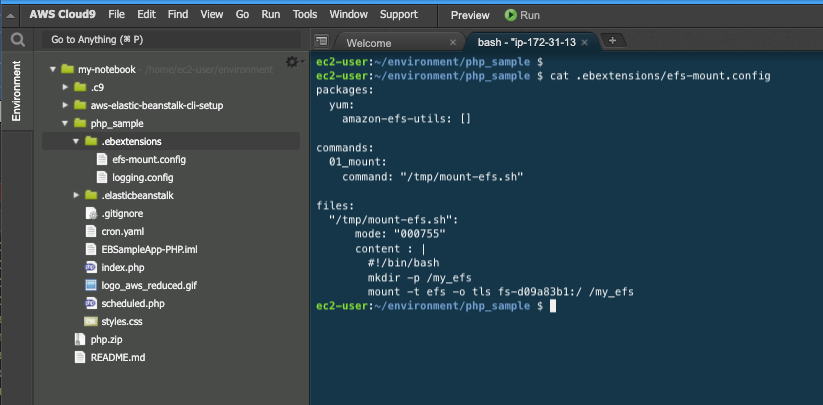
Task: Open the Window menu
Action: 349,15
